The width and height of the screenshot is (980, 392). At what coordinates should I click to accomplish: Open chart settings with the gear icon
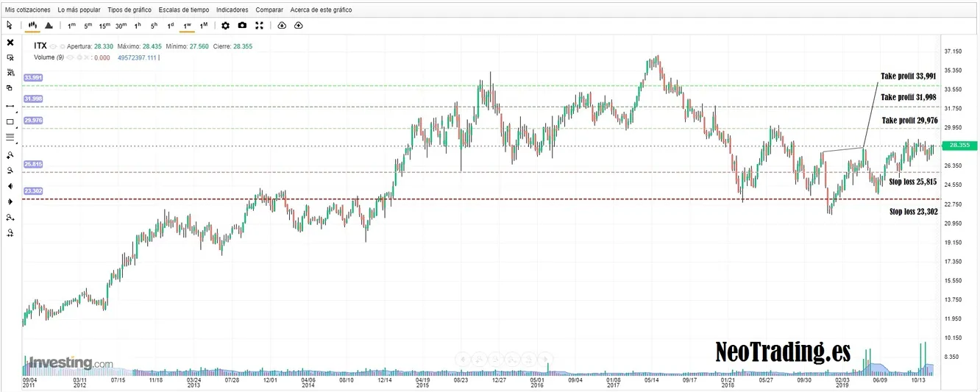click(x=225, y=25)
